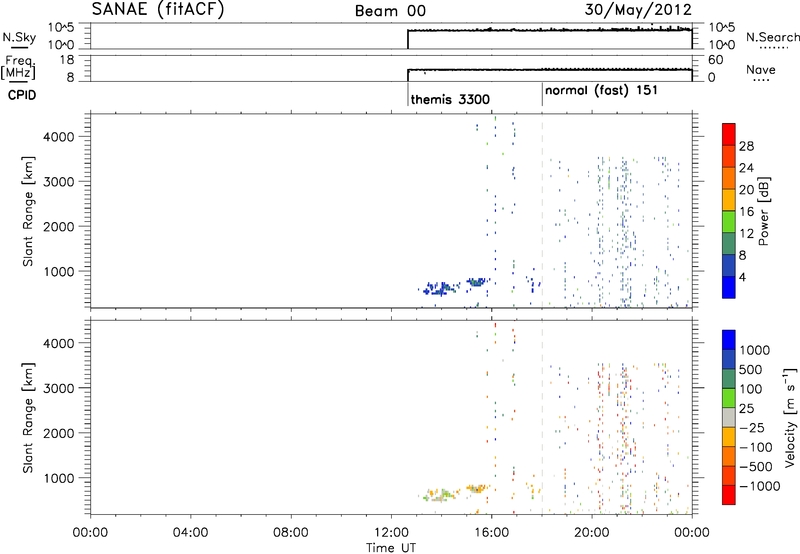Pick the blue segment above 1000 on Velocity colorbar
The image size is (800, 554).
pyautogui.click(x=729, y=340)
